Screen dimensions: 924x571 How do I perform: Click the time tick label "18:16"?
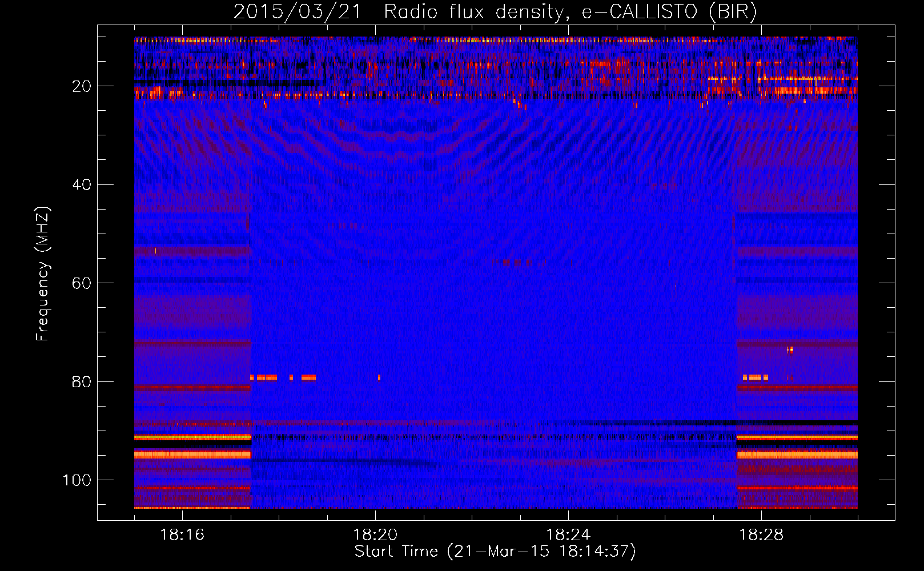182,535
